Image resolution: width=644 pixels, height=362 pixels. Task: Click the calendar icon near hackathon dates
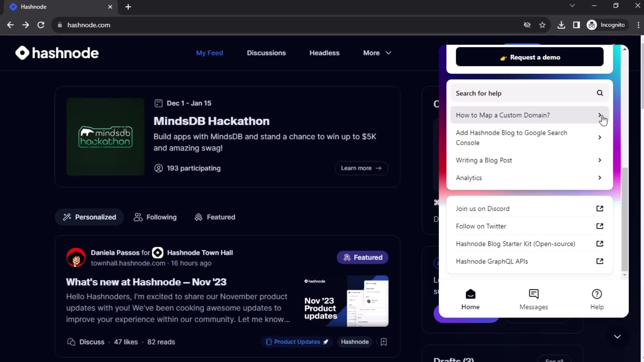click(x=158, y=103)
